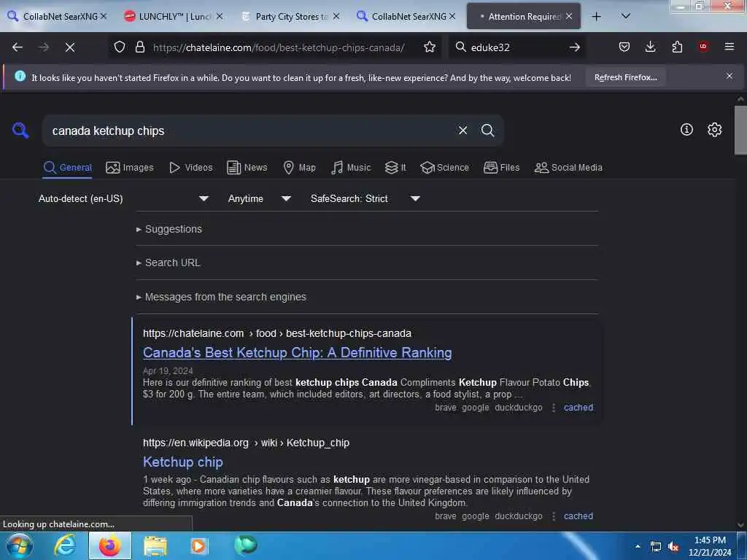Open cached version of Wikipedia result
This screenshot has width=747, height=560.
pos(578,516)
